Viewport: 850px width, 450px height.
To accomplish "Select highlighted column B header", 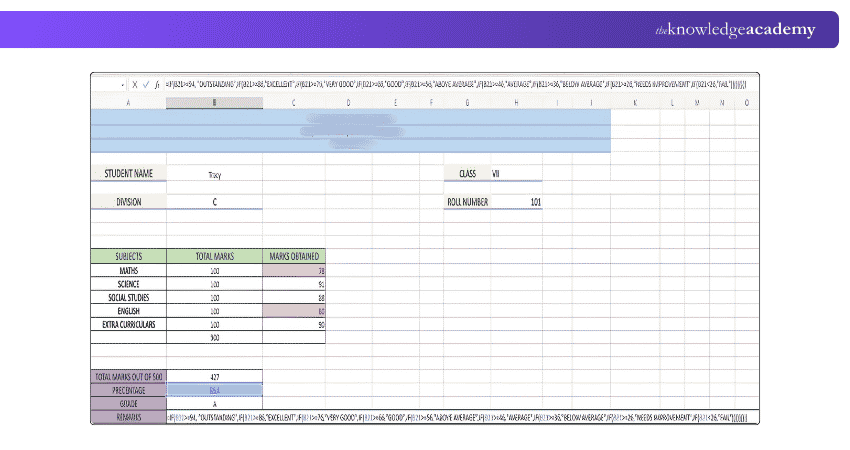I will tap(215, 102).
